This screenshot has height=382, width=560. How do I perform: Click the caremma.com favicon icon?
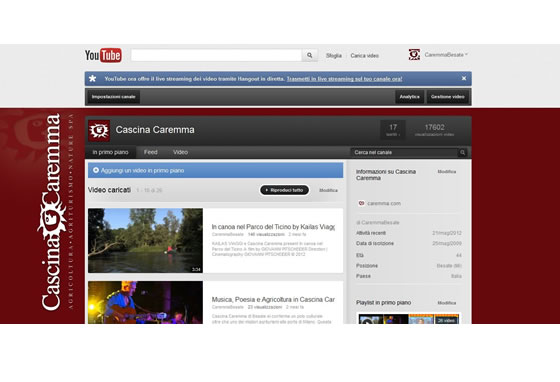[361, 203]
